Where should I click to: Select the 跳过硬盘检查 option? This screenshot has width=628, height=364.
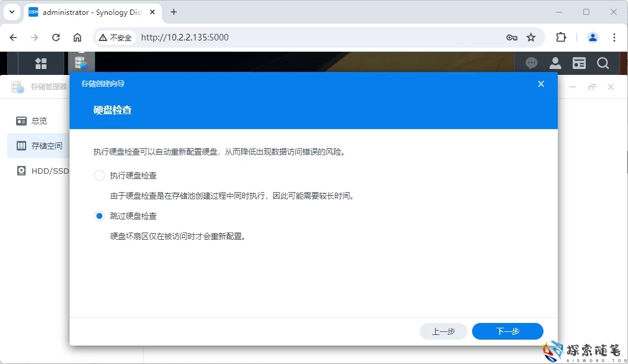98,215
